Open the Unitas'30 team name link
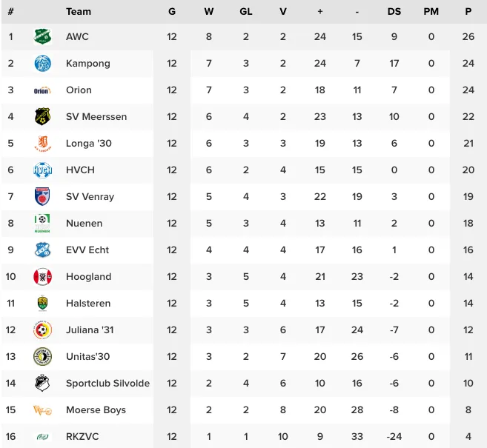Image resolution: width=487 pixels, height=448 pixels. [87, 357]
